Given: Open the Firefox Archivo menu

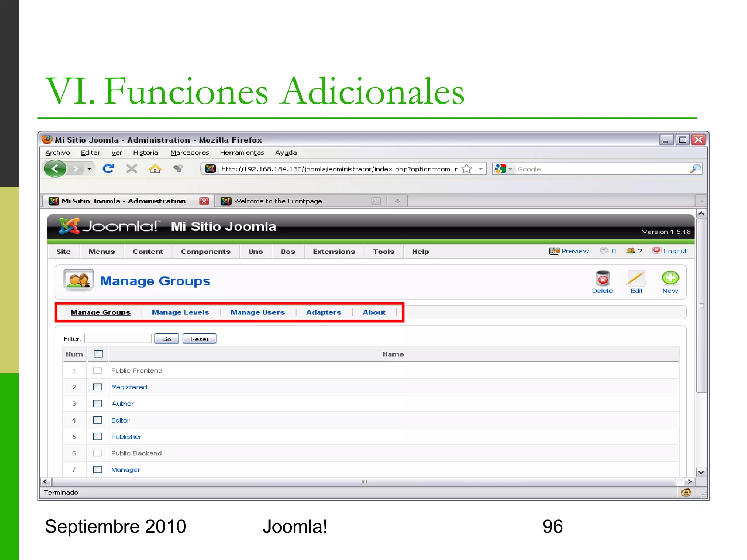Looking at the screenshot, I should coord(58,152).
